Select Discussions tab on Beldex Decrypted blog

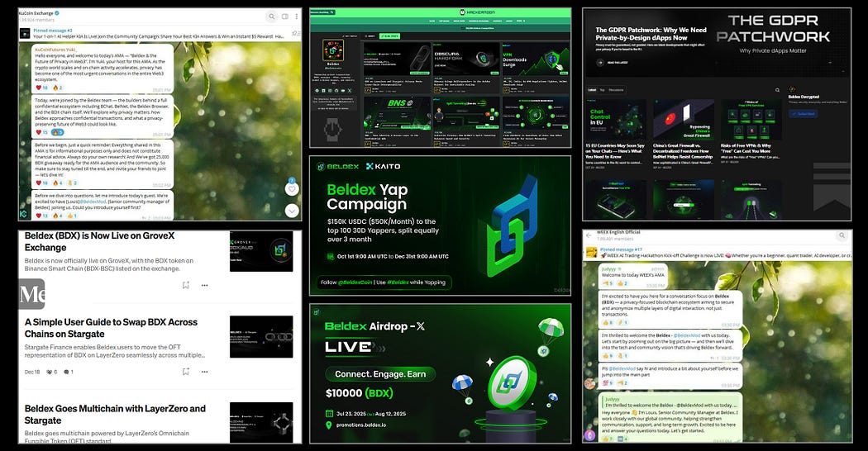click(616, 90)
